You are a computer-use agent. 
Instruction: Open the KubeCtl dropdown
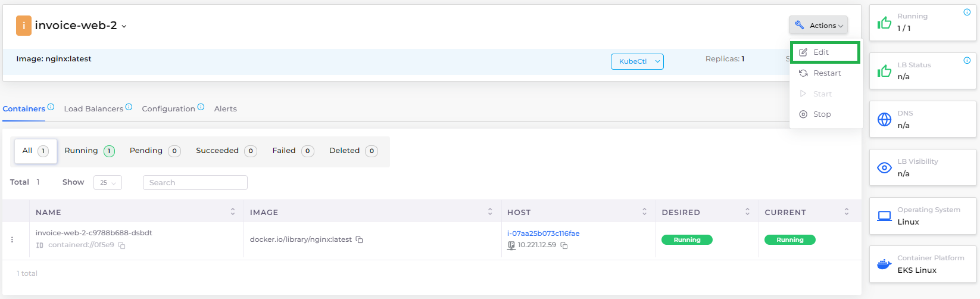(637, 61)
